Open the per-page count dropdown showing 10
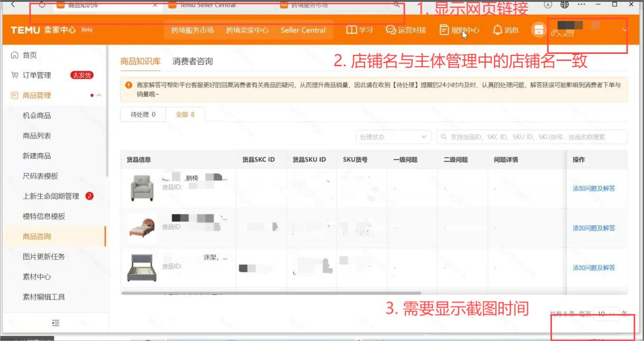This screenshot has height=341, width=644. coord(606,314)
